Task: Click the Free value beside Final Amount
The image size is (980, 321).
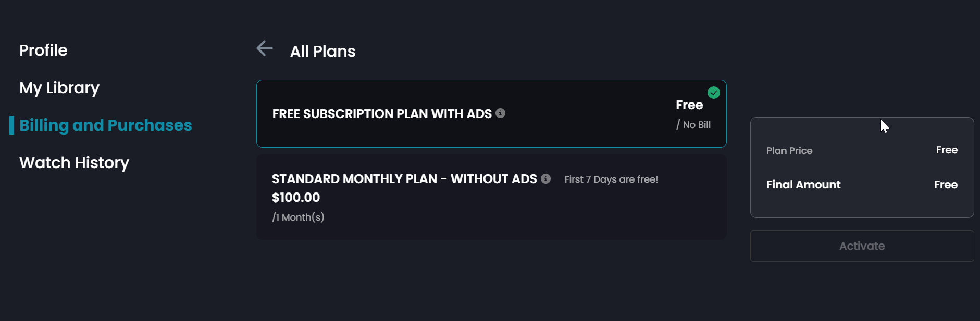Action: (x=945, y=185)
